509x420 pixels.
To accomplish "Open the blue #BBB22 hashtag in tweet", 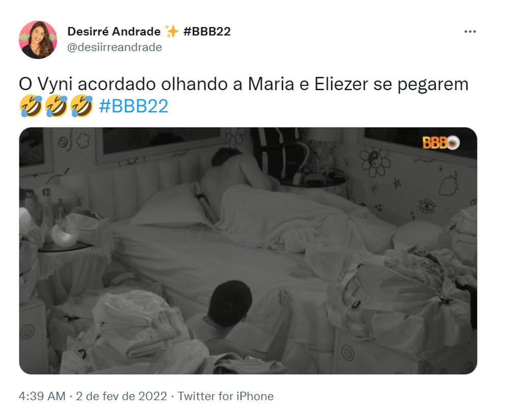I will pyautogui.click(x=133, y=106).
